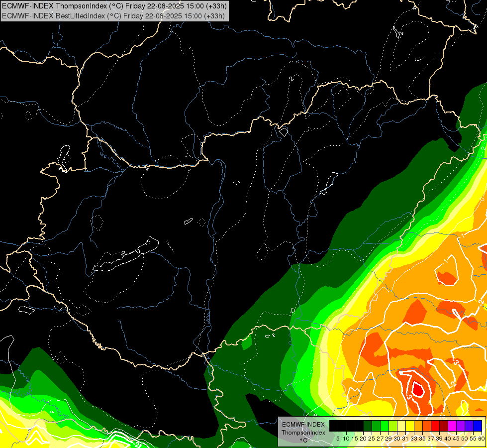The image size is (487, 448).
Task: Click legend scale value 55
Action: click(473, 439)
